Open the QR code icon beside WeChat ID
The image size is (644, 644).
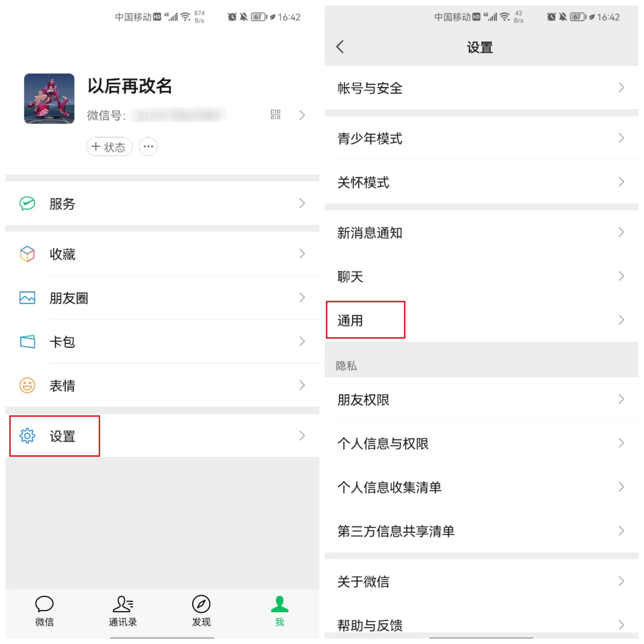[275, 115]
